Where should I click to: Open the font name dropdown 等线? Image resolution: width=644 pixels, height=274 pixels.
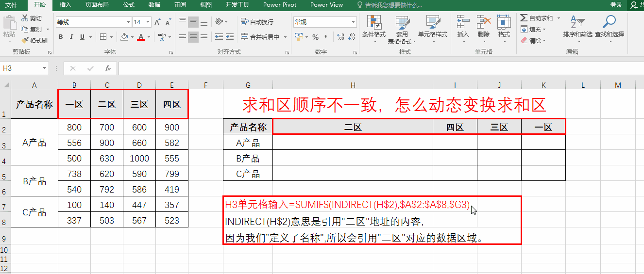pos(128,22)
